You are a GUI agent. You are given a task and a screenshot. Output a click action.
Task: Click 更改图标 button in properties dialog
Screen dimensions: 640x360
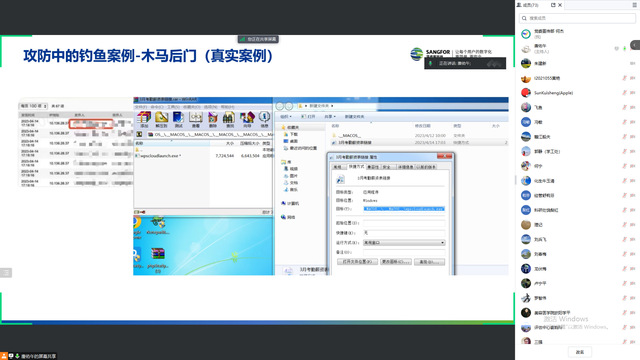(x=396, y=262)
